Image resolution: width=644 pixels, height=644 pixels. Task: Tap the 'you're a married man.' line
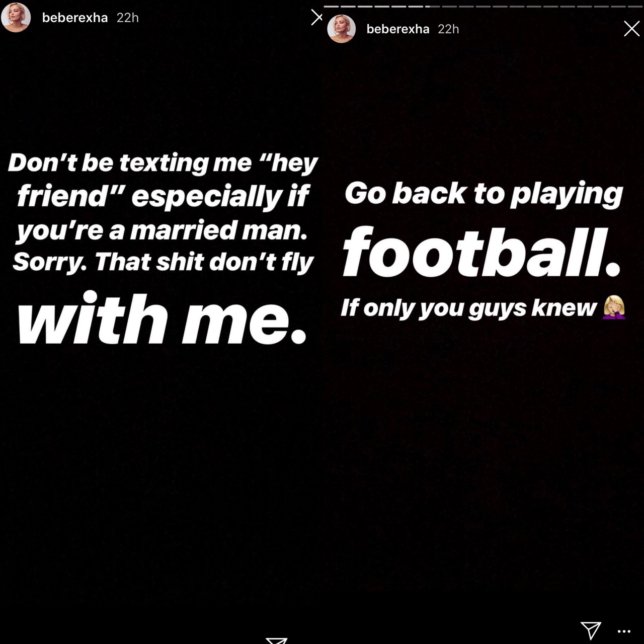[x=162, y=231]
